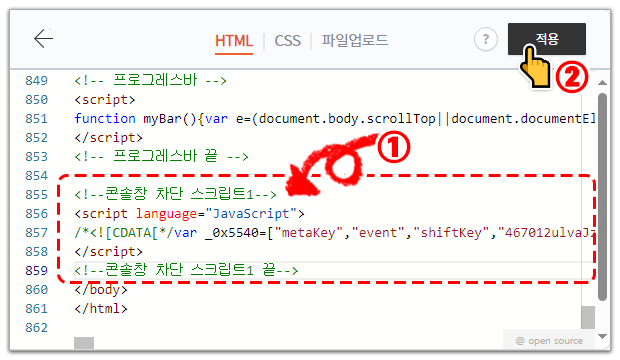Place cursor on empty line 862
620x360 pixels.
pyautogui.click(x=327, y=328)
